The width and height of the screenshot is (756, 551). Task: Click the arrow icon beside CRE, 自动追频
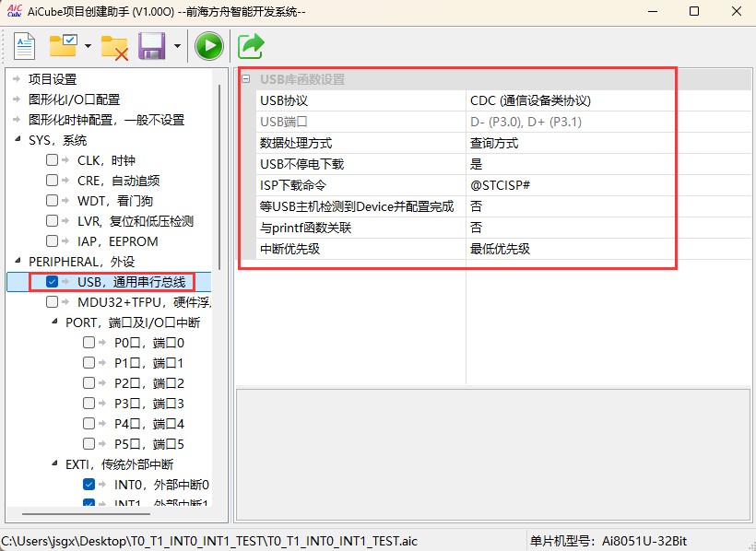tap(65, 180)
